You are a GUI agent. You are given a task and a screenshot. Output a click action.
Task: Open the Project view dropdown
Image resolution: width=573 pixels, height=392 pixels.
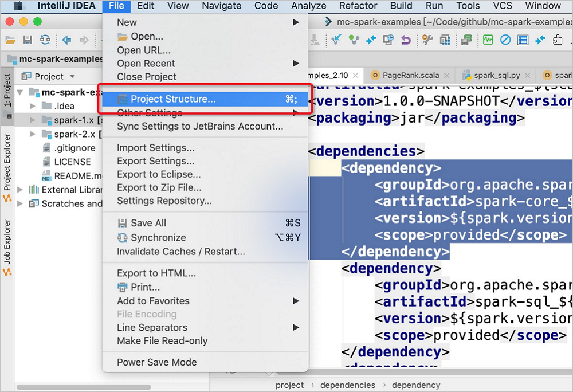click(x=72, y=76)
